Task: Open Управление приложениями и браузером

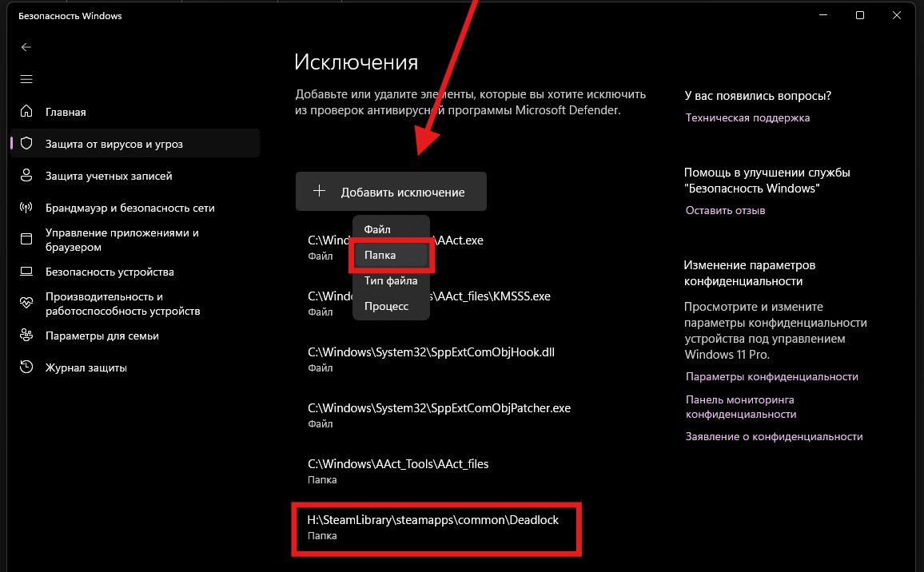Action: pos(135,240)
